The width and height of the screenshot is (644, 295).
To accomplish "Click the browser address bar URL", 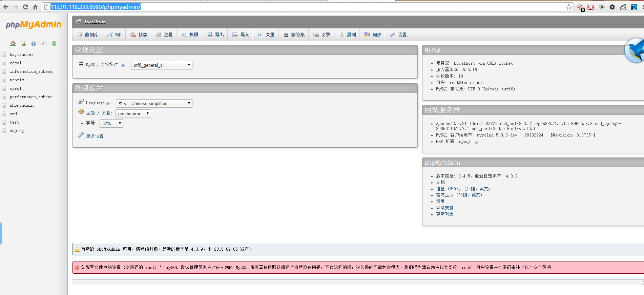I will coord(96,7).
